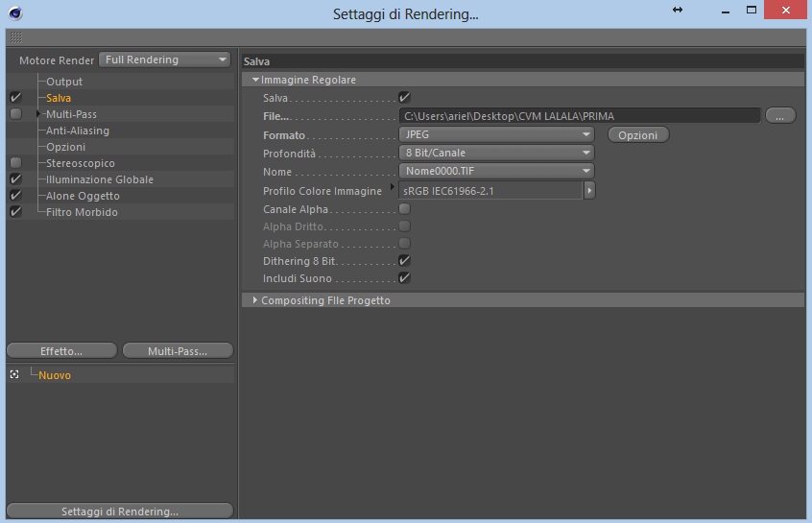The height and width of the screenshot is (523, 812).
Task: Expand Multi-Pass tree arrow
Action: pos(38,114)
